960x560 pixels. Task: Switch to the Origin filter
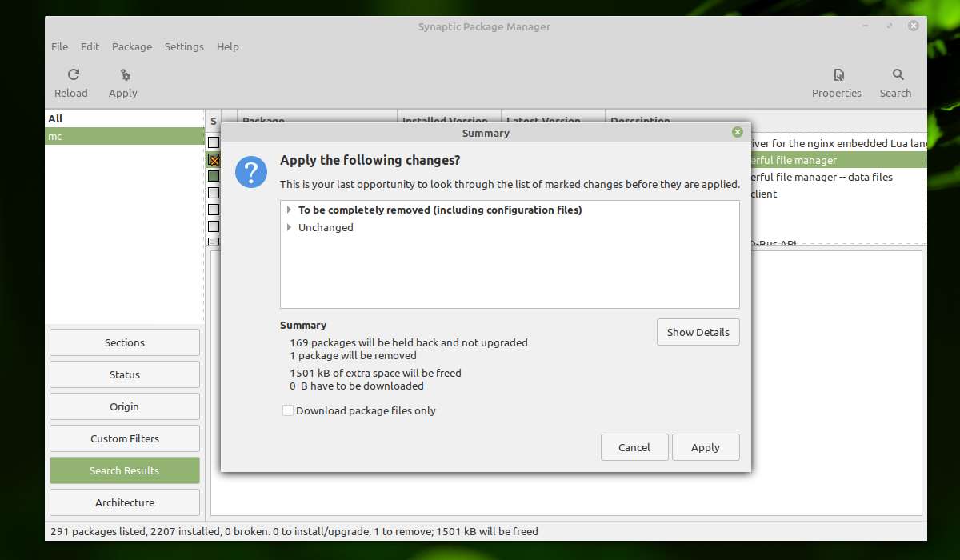pos(125,406)
